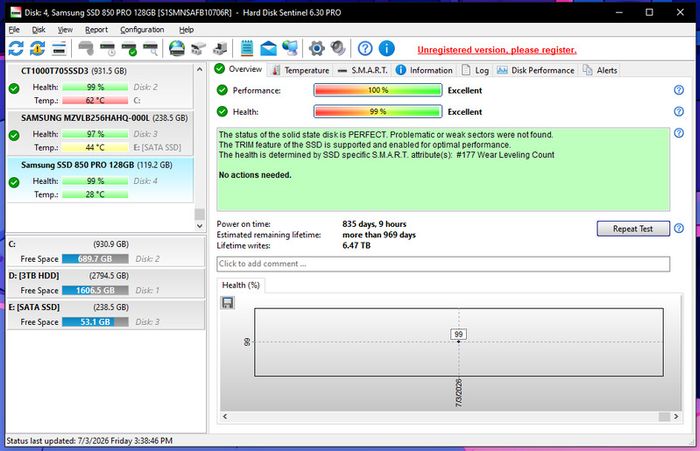The image size is (700, 451).
Task: Open the Report menu
Action: click(x=96, y=29)
